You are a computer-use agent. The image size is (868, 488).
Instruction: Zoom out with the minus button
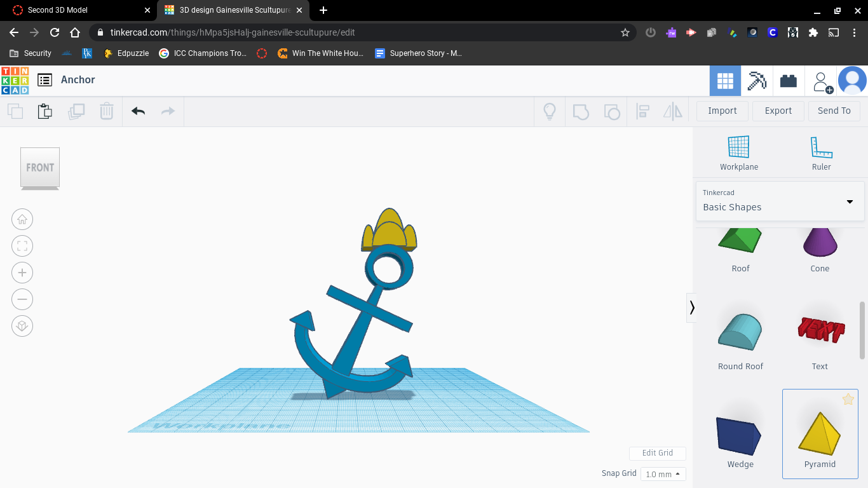22,299
